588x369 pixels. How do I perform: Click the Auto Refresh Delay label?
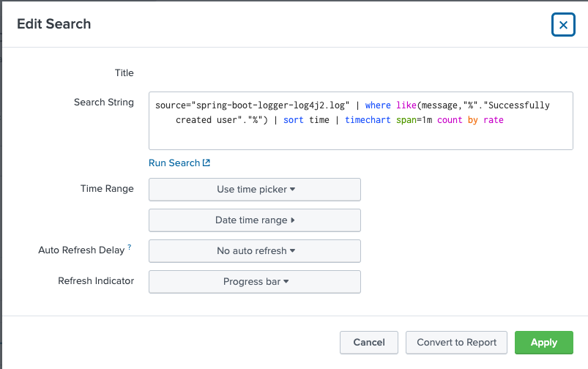pyautogui.click(x=81, y=250)
